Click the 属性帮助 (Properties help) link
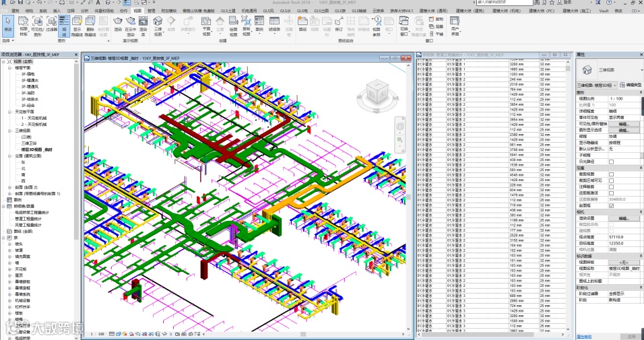The height and width of the screenshot is (340, 644). [584, 336]
